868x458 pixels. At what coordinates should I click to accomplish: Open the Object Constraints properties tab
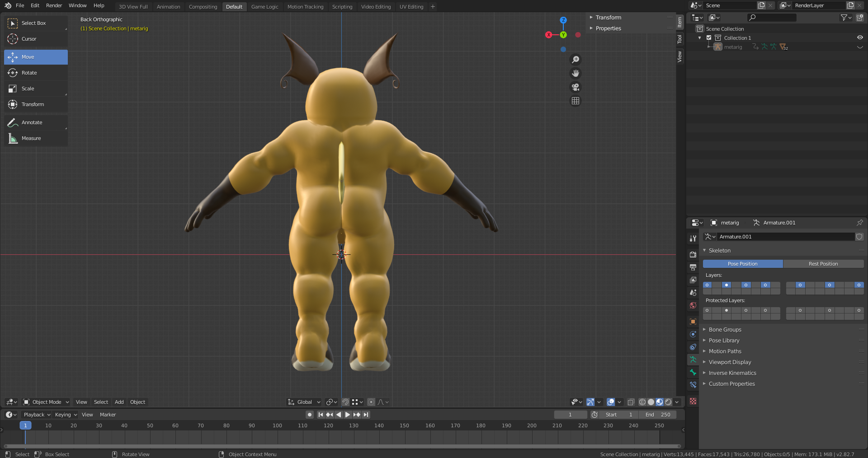(693, 347)
